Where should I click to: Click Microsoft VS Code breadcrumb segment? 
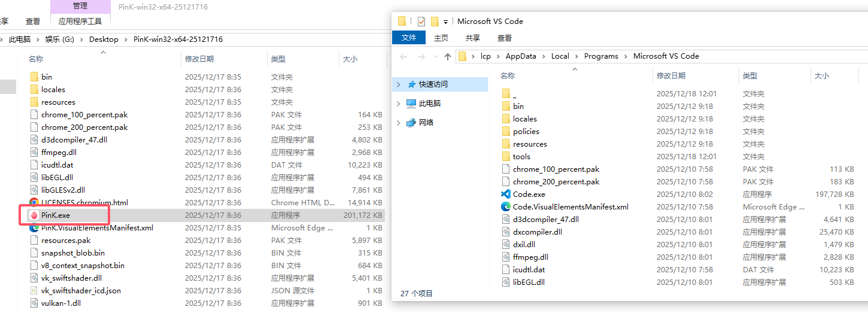pyautogui.click(x=666, y=56)
